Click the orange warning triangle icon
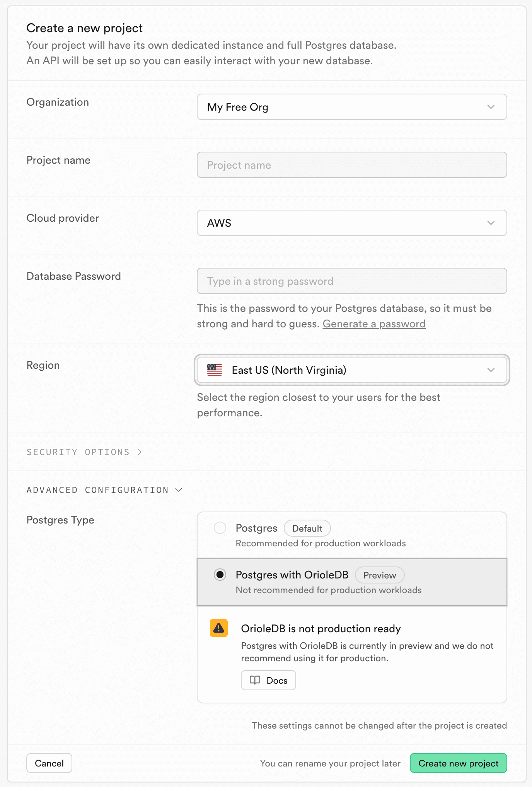Viewport: 532px width, 787px height. [x=219, y=628]
